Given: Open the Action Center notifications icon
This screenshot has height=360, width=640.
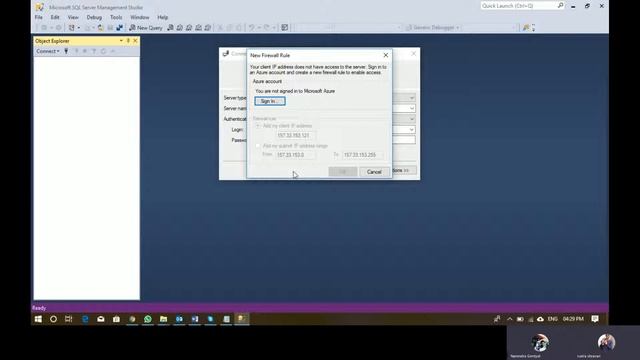Looking at the screenshot, I should [595, 319].
